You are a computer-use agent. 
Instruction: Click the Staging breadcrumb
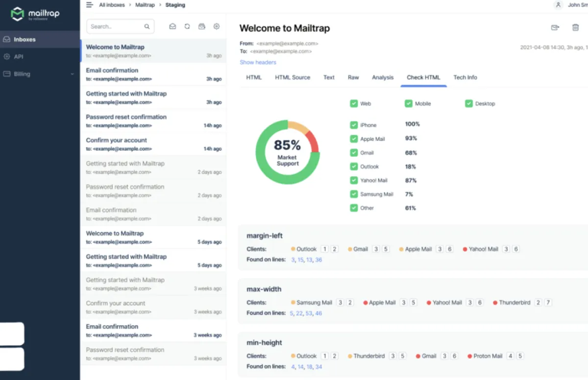click(x=175, y=5)
